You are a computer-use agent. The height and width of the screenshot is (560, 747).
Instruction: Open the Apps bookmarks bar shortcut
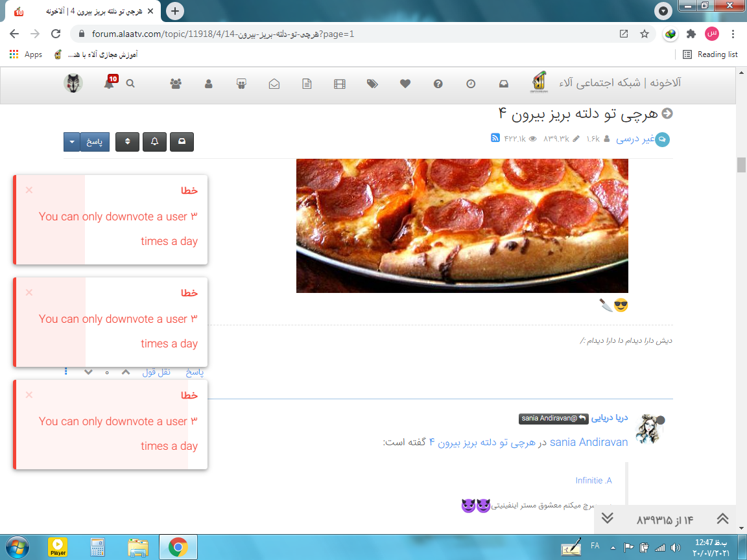point(26,54)
